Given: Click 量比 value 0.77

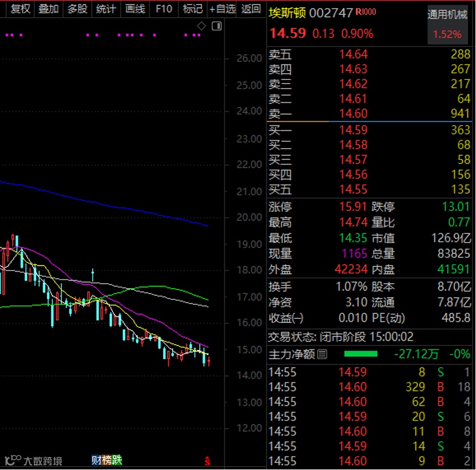Looking at the screenshot, I should [459, 223].
